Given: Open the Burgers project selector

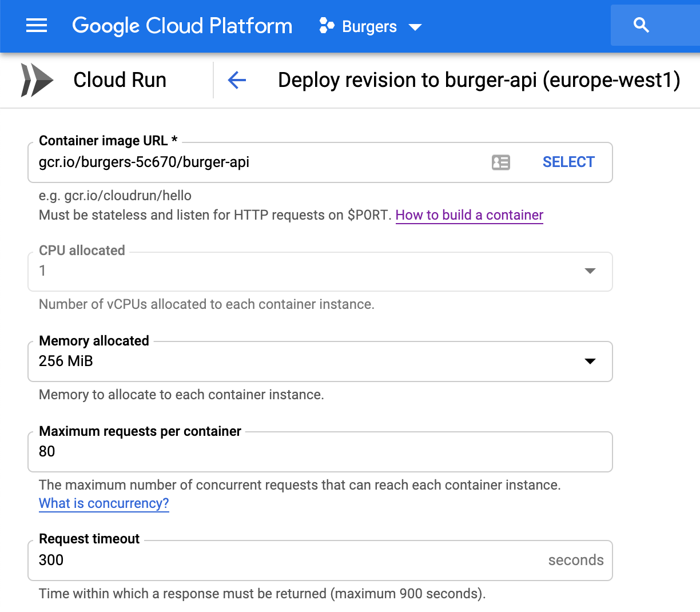Looking at the screenshot, I should pos(370,26).
